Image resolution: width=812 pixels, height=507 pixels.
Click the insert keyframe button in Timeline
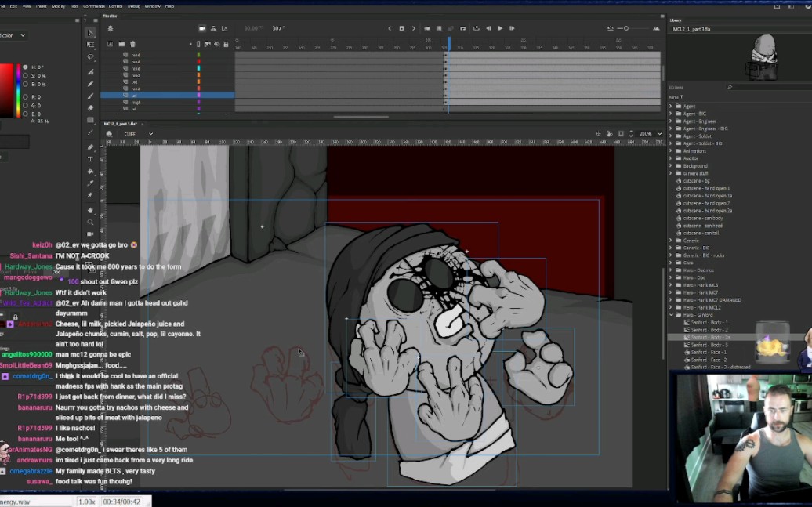401,28
